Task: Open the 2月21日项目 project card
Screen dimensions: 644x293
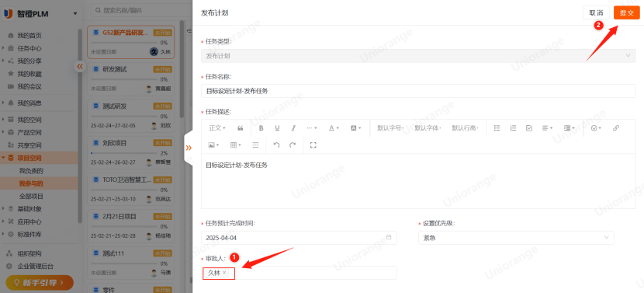Action: (x=130, y=226)
